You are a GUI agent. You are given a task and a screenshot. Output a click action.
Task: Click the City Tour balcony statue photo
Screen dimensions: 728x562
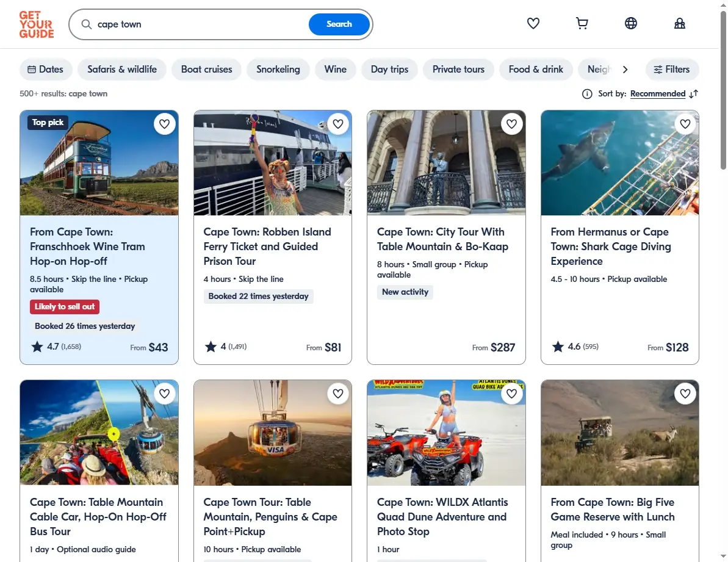coord(446,163)
